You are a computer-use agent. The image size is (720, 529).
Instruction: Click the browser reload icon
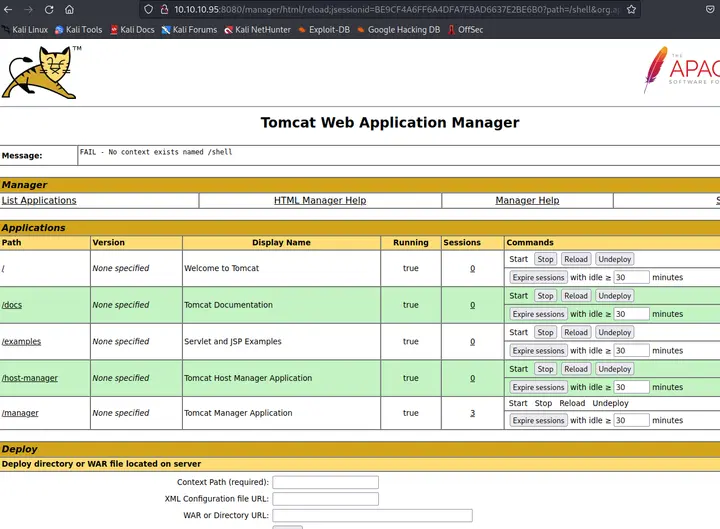pyautogui.click(x=49, y=9)
